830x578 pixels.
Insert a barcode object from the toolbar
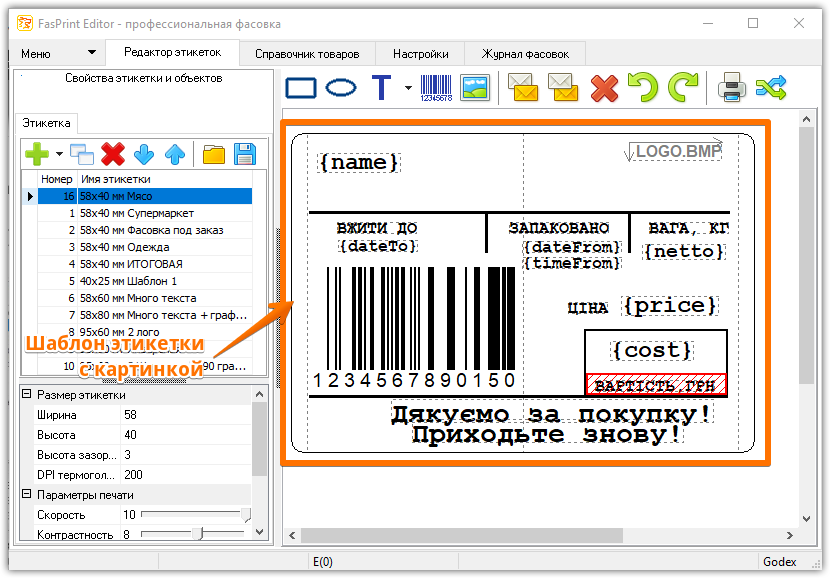[x=436, y=88]
